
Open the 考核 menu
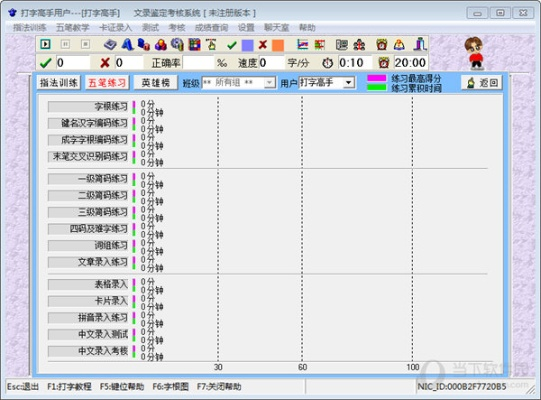tap(177, 28)
